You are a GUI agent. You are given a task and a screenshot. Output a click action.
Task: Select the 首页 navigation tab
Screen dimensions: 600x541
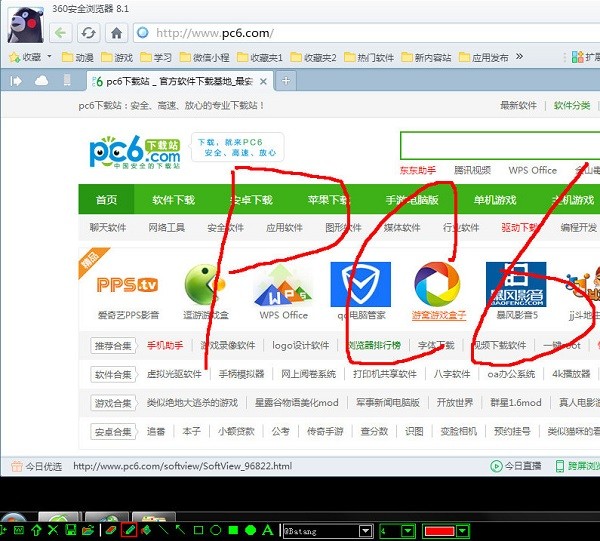tap(106, 199)
